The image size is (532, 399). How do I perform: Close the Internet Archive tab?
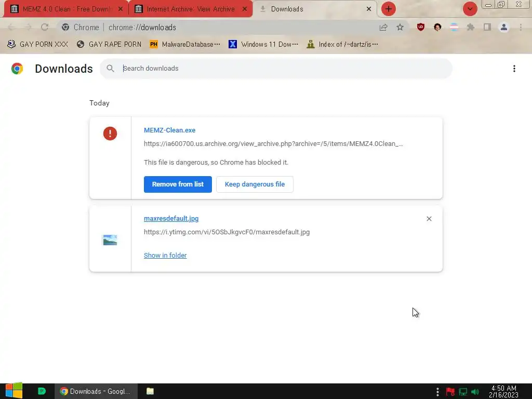point(245,9)
